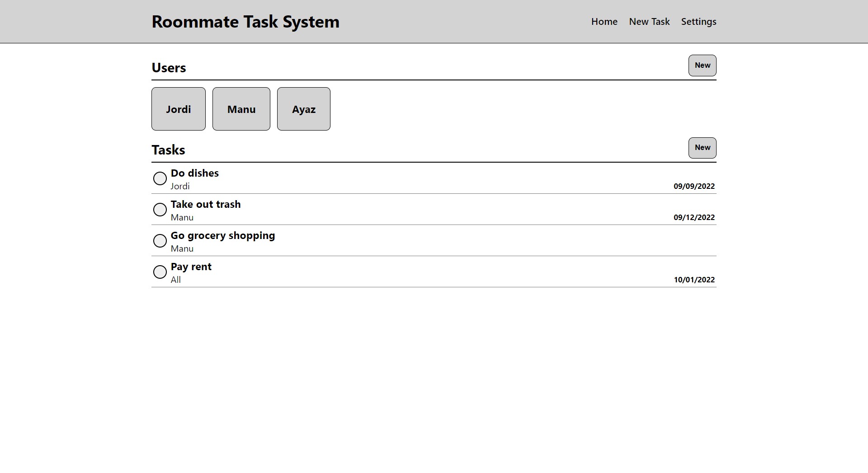Image resolution: width=868 pixels, height=473 pixels.
Task: Mark "Go grocery shopping" as done
Action: (160, 240)
